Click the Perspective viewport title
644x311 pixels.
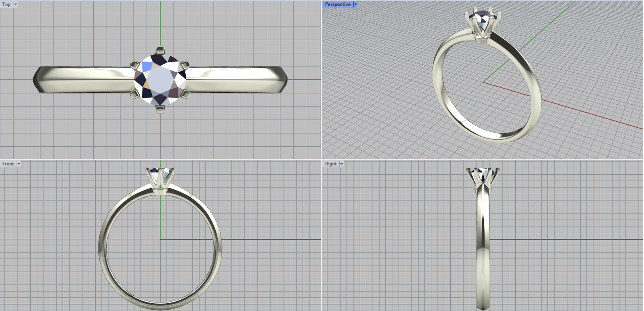tap(337, 4)
